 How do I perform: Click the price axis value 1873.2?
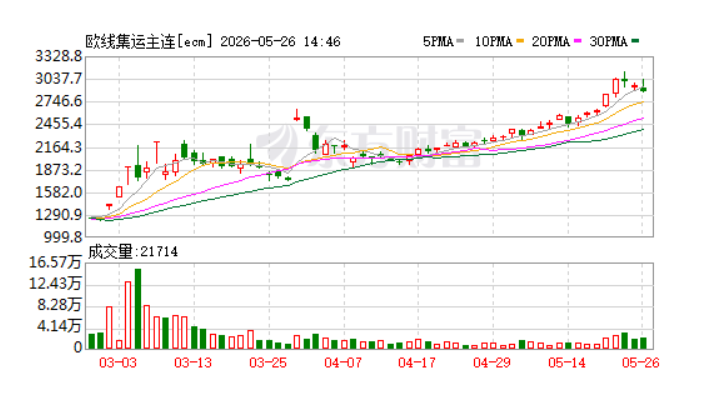59,170
